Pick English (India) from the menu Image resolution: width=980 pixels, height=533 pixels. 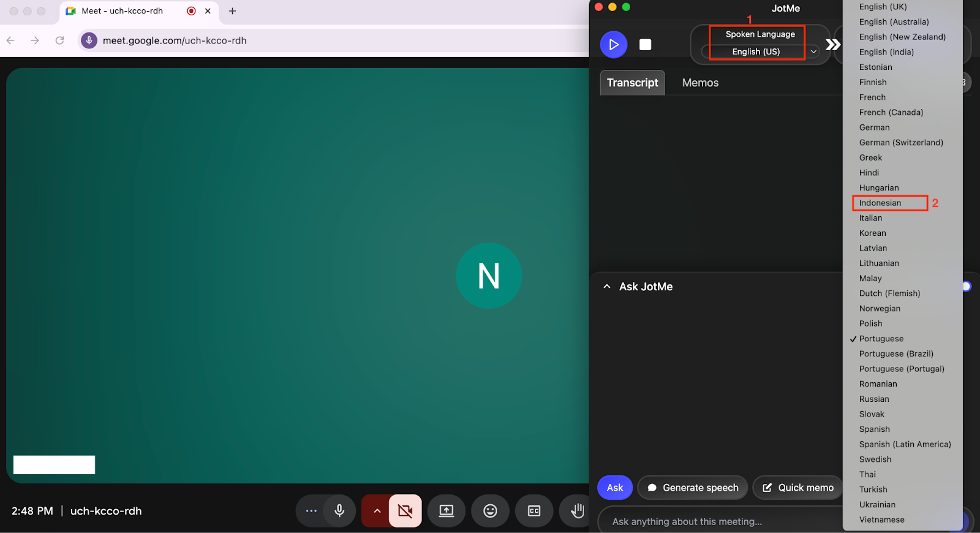click(886, 52)
